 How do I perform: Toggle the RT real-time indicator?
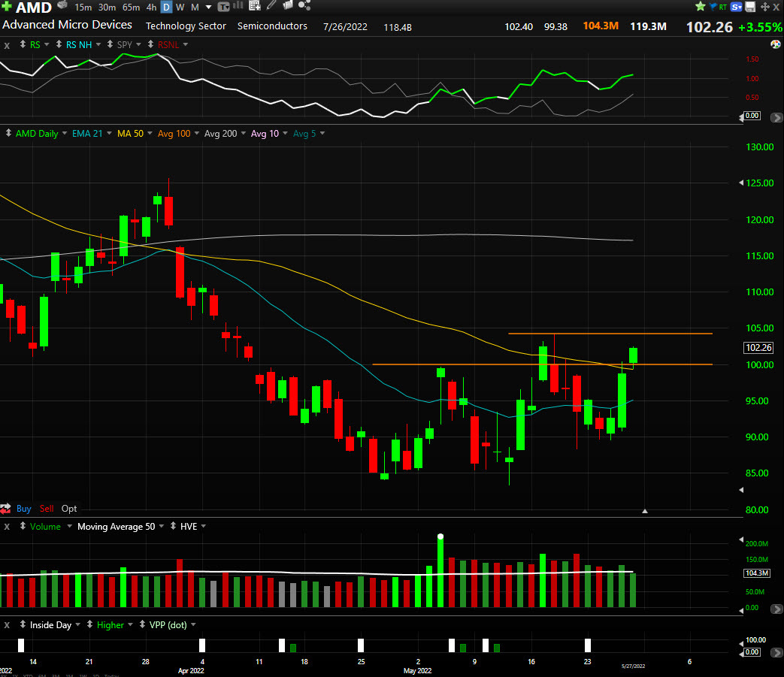pos(723,8)
